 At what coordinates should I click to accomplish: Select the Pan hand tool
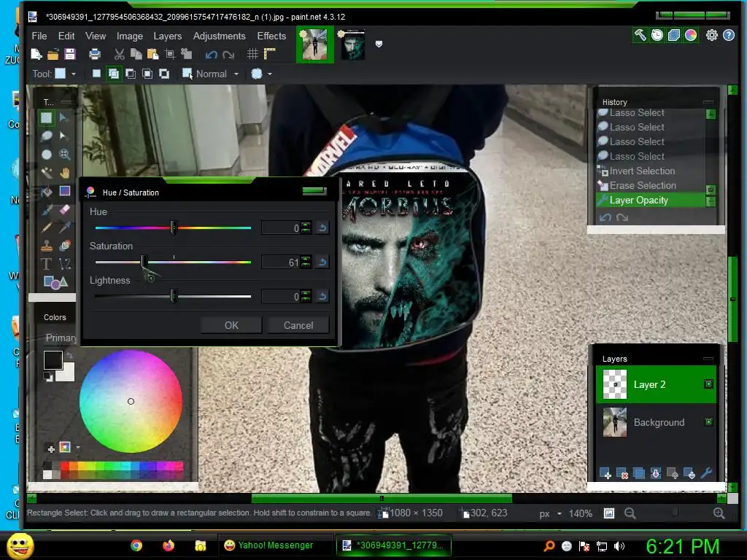click(64, 172)
